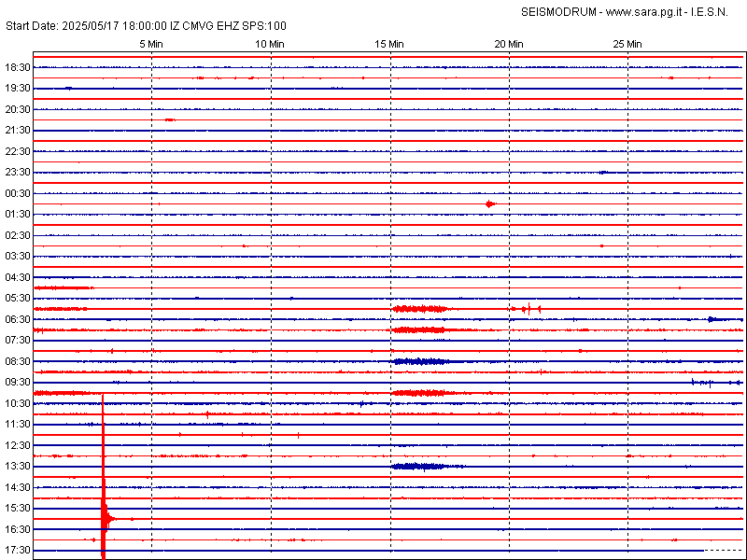Click the 00:30 time label

click(18, 193)
